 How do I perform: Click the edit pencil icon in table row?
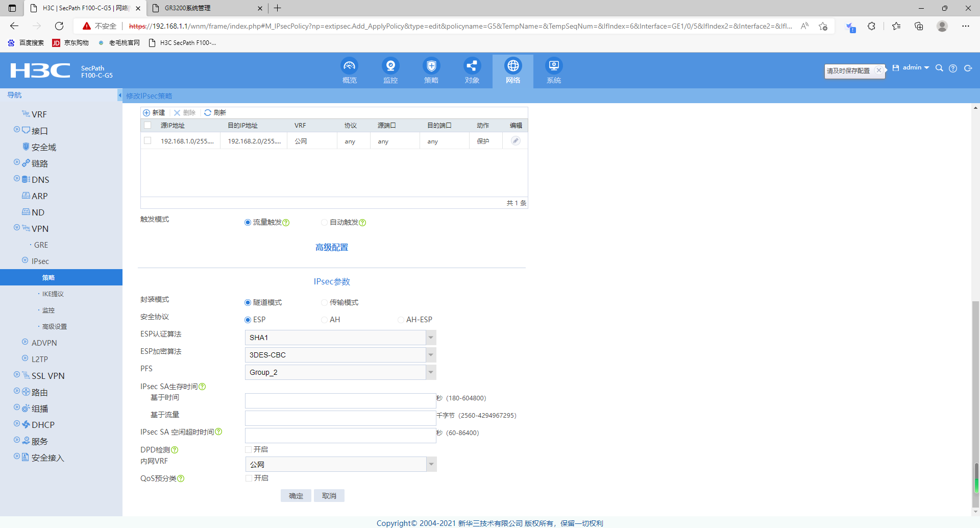coord(516,141)
